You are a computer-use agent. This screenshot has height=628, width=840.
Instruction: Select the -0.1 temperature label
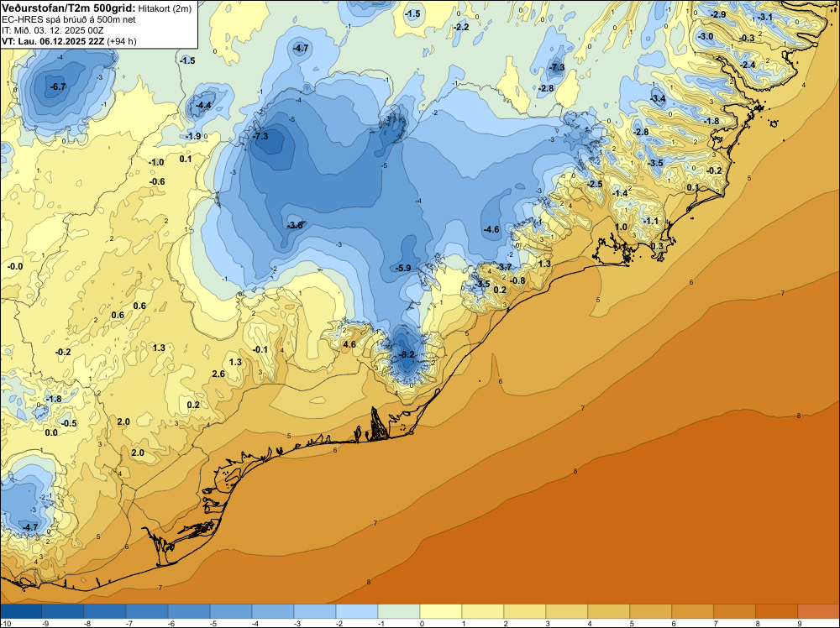point(260,349)
